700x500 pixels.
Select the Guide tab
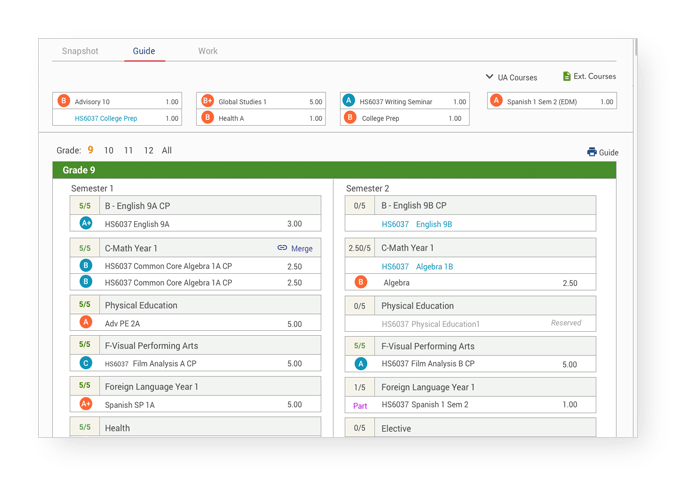coord(144,51)
